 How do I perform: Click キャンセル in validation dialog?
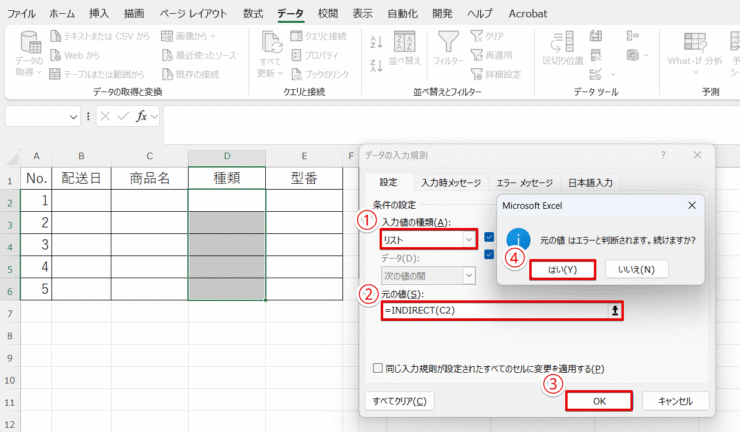tap(675, 401)
